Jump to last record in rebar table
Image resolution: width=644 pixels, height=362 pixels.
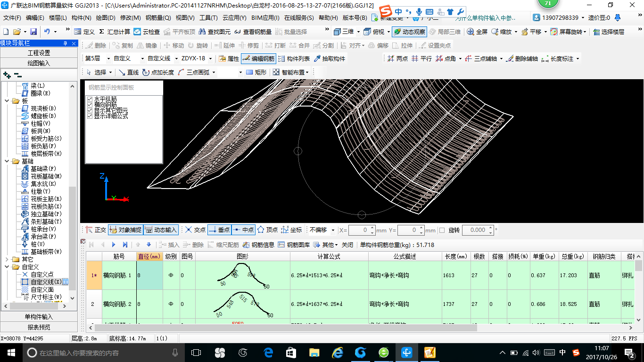tap(125, 245)
